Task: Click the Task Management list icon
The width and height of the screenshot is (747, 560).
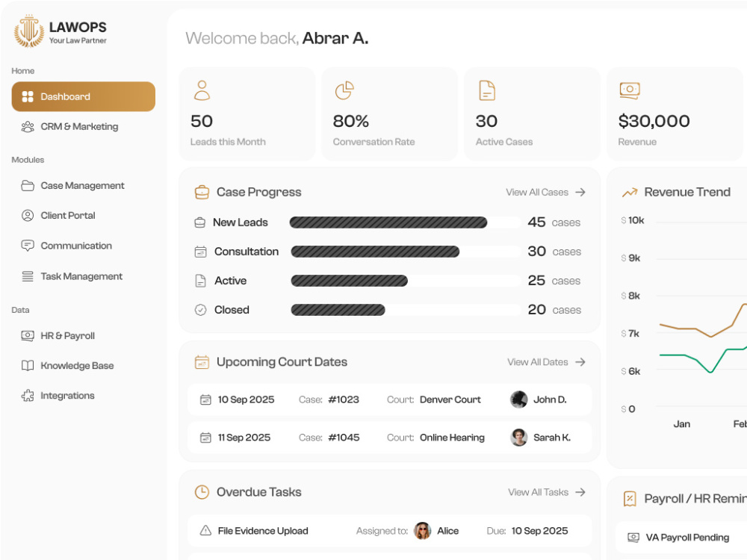Action: tap(28, 276)
